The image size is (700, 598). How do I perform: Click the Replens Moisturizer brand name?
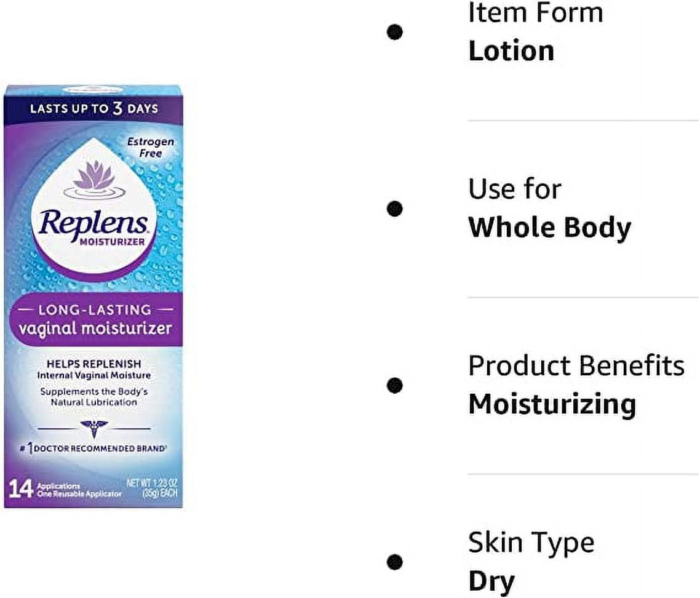(x=93, y=227)
